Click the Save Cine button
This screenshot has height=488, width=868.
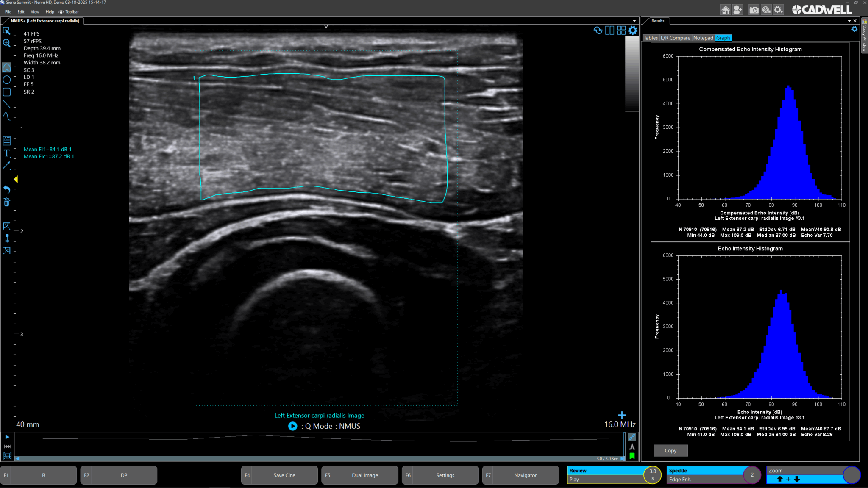click(284, 475)
